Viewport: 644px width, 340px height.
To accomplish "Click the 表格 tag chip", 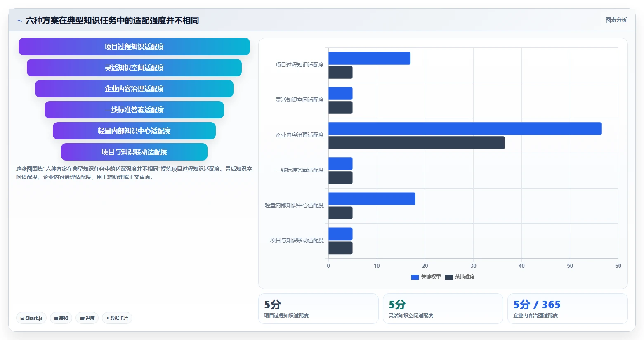I will (61, 318).
